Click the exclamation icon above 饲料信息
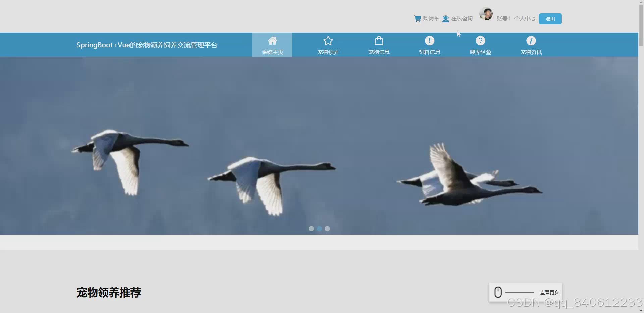 click(430, 41)
